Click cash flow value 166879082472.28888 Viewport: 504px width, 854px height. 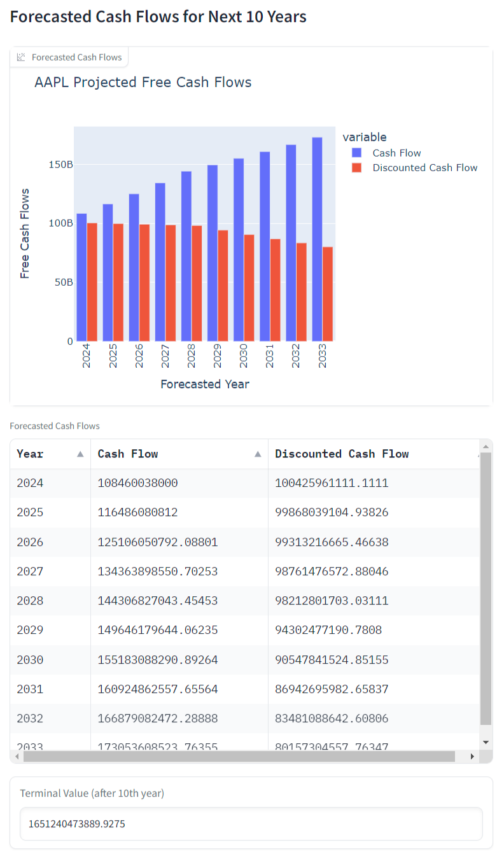(x=158, y=718)
